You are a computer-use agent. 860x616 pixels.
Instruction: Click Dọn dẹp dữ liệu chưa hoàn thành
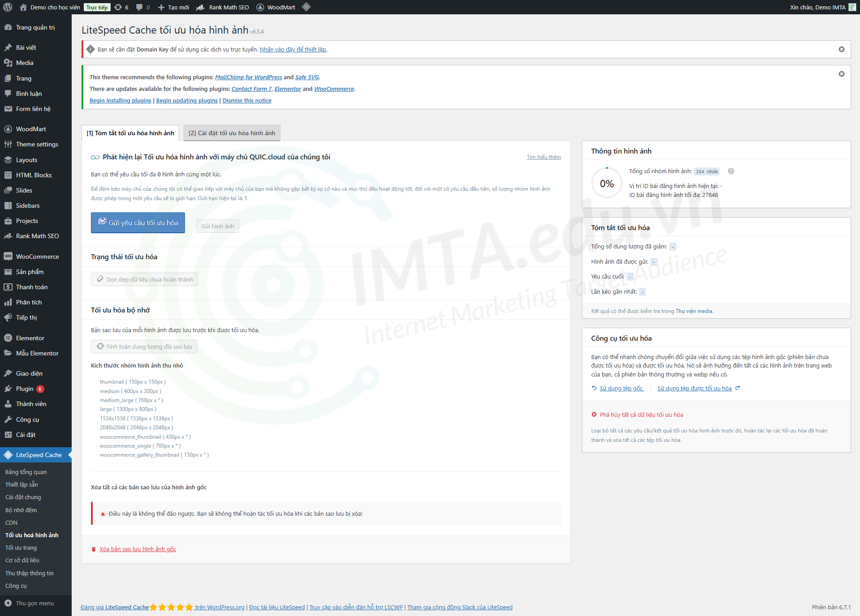[144, 279]
